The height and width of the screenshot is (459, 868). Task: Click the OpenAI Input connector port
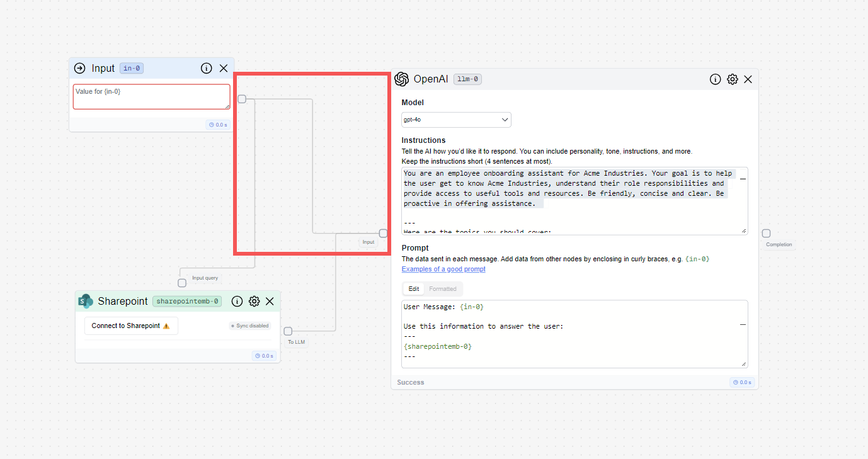[383, 233]
